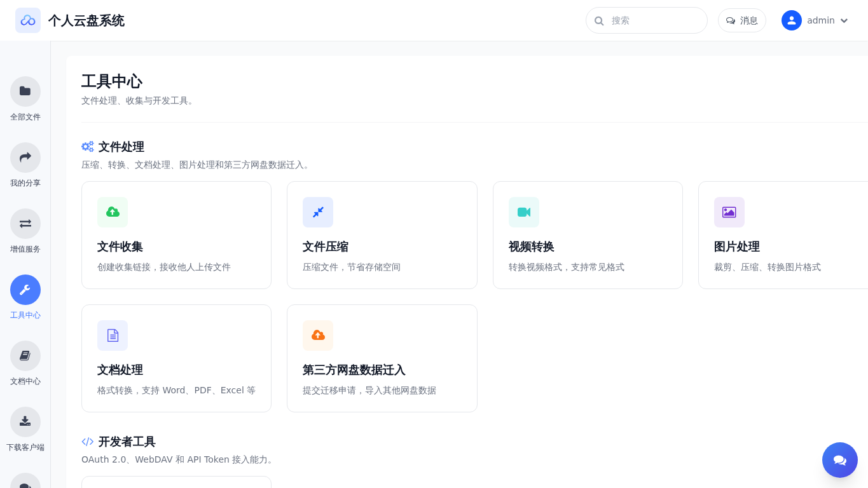868x488 pixels.
Task: Select the 我的分享 sidebar label
Action: (x=25, y=183)
